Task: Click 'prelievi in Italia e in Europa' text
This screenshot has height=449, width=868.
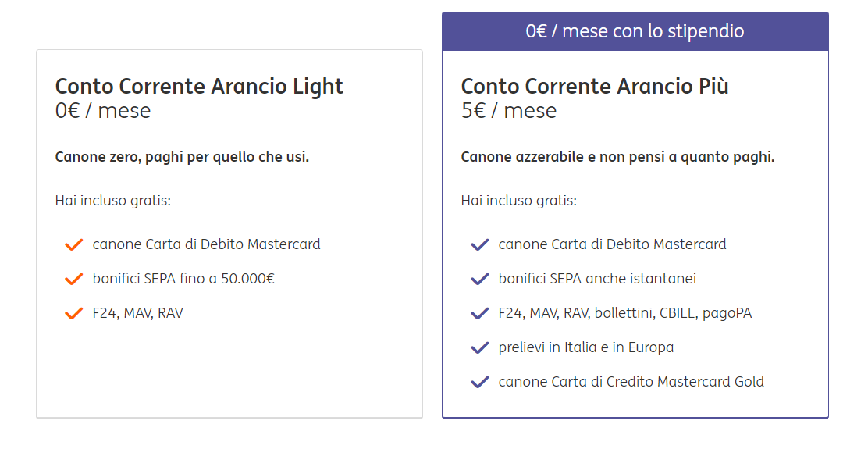Action: pyautogui.click(x=586, y=347)
